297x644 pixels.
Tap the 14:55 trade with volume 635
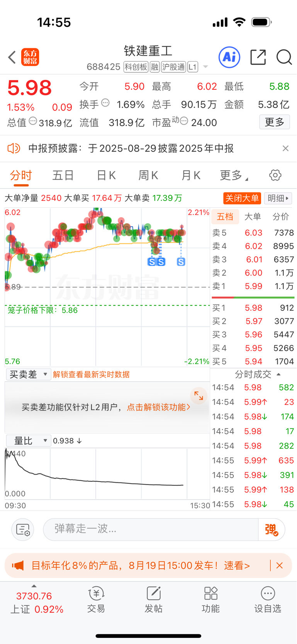coord(253,460)
